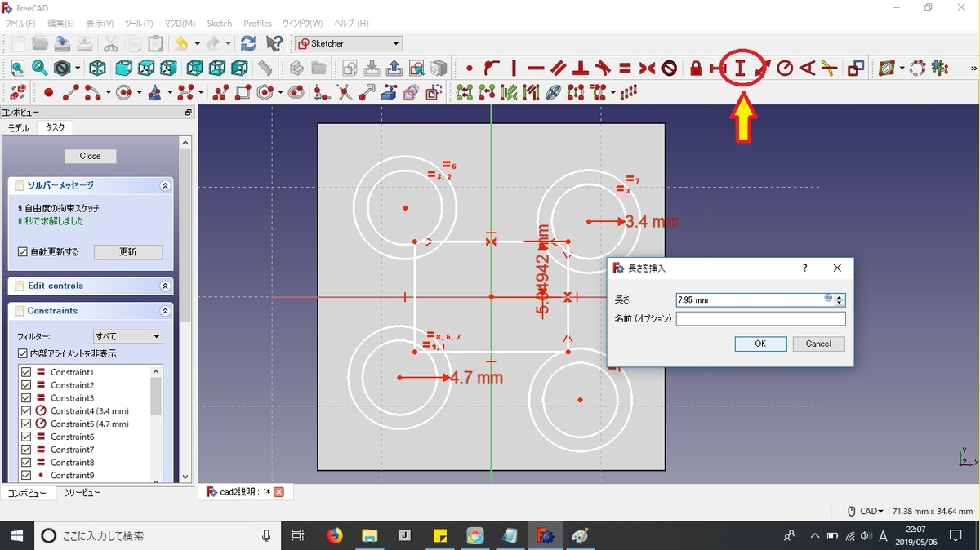Select the sketch fillet tool

click(322, 92)
